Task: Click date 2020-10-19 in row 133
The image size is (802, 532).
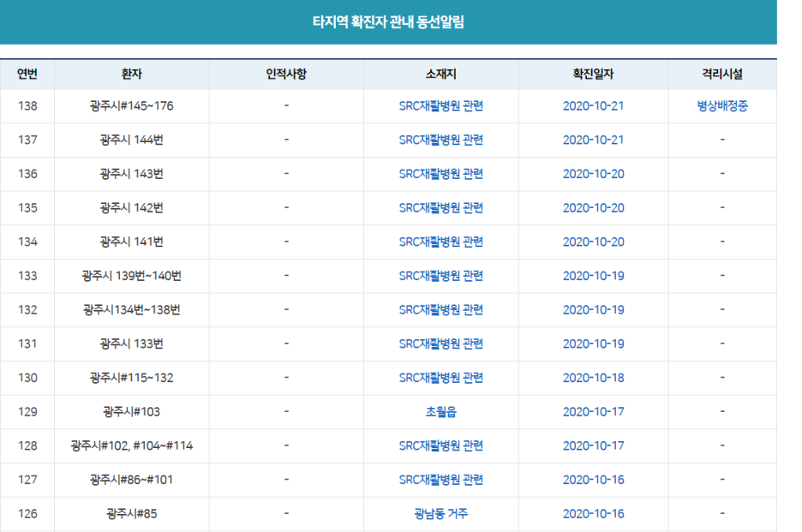Action: (593, 276)
